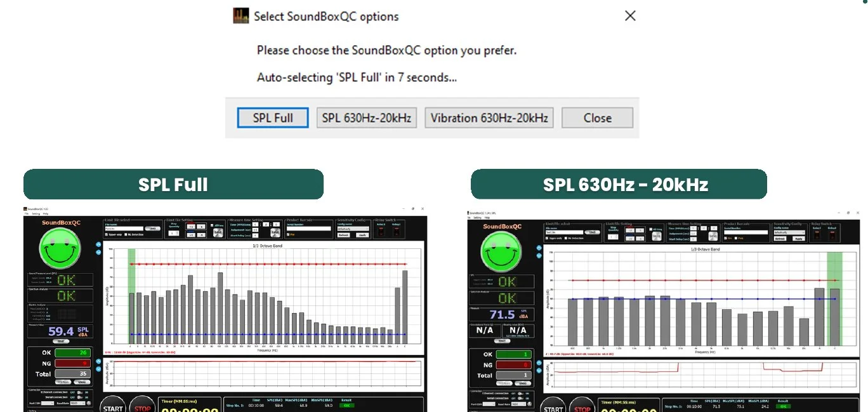Open Port COM dropdown in SPL 630Hz-20kHz window

tap(489, 404)
